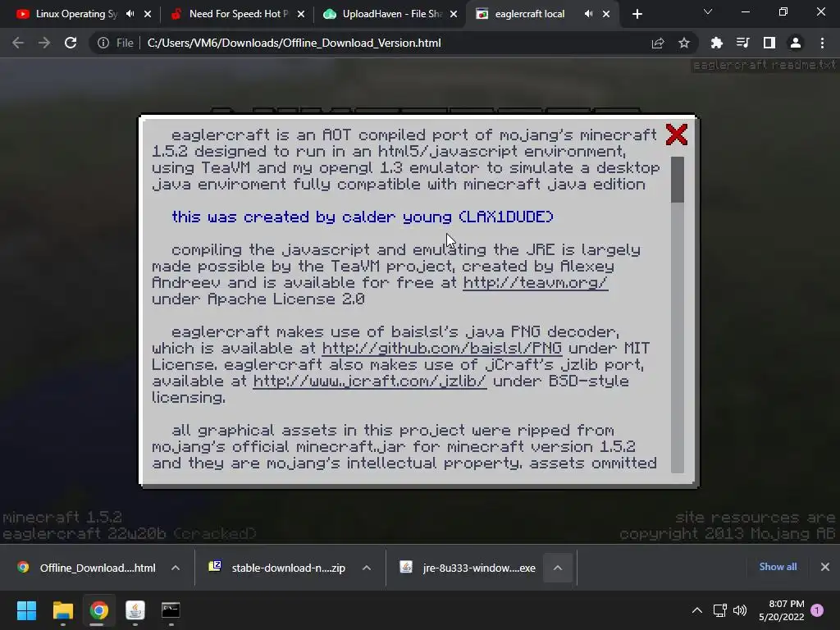Click the readme dialog scrollbar thumb
840x630 pixels.
(677, 180)
